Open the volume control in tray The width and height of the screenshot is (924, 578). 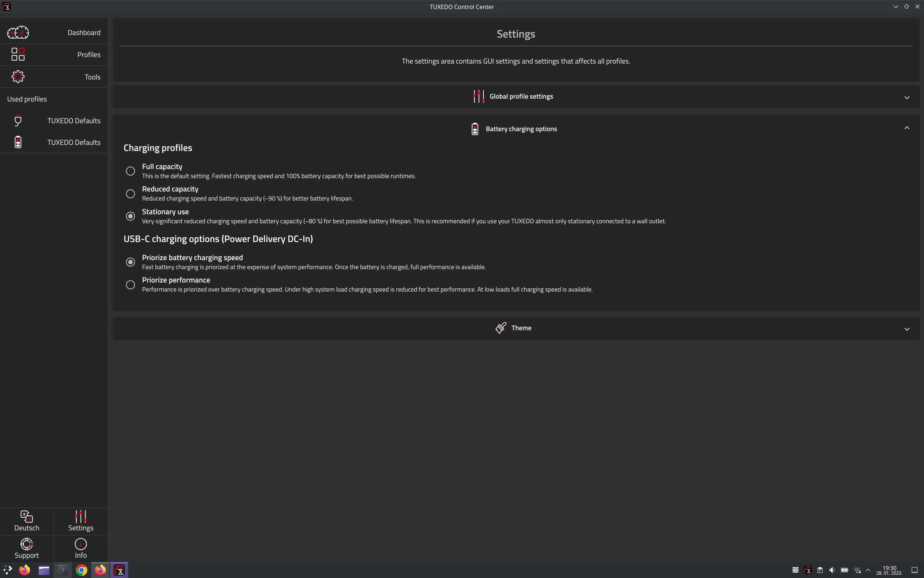pyautogui.click(x=832, y=570)
